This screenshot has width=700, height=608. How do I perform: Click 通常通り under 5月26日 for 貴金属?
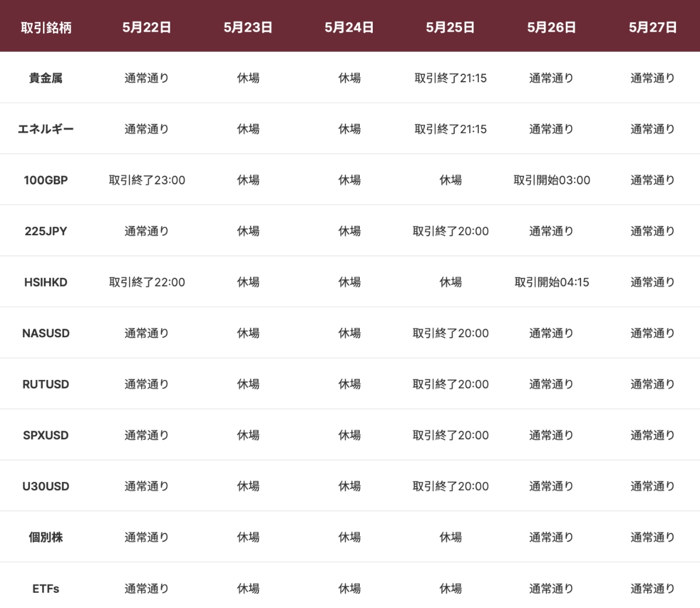pos(552,78)
